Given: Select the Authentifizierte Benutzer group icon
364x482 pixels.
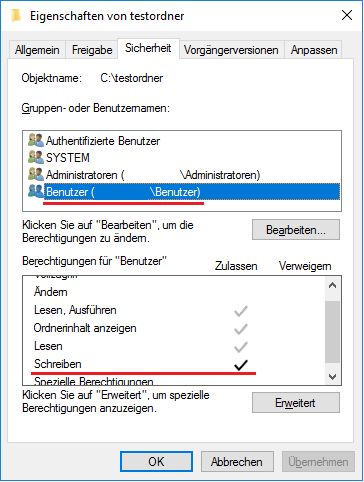Looking at the screenshot, I should pyautogui.click(x=36, y=140).
